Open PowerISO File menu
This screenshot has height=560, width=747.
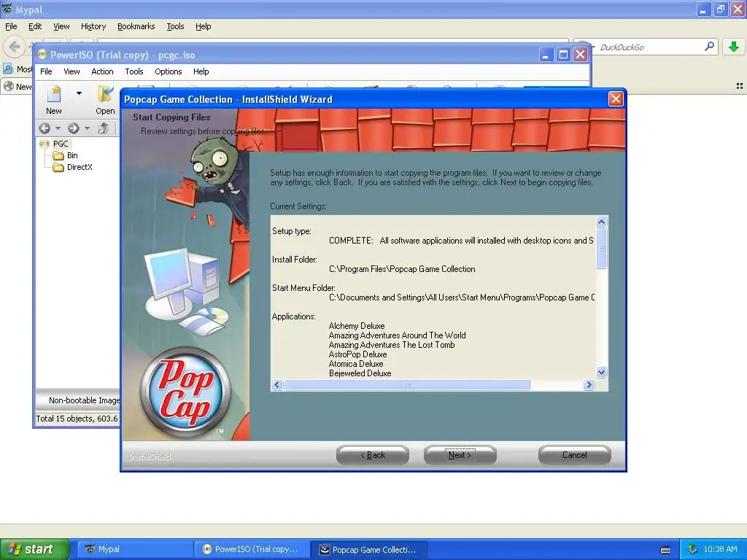[x=46, y=71]
